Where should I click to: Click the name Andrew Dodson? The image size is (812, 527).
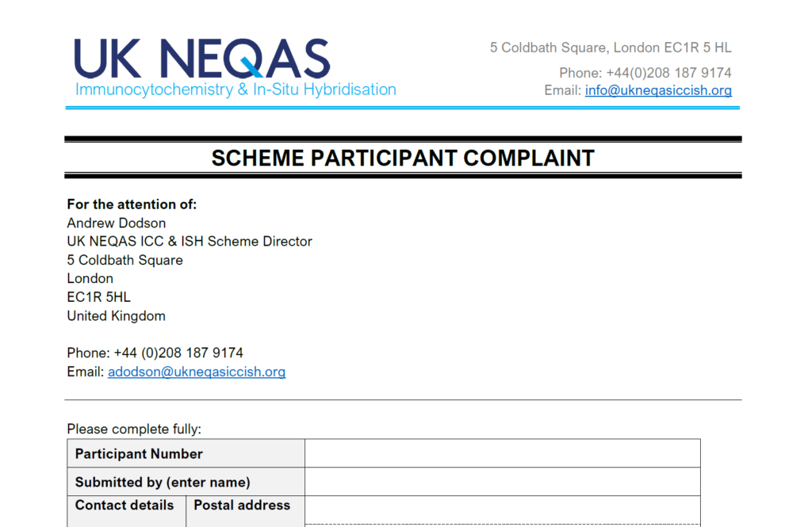click(117, 223)
